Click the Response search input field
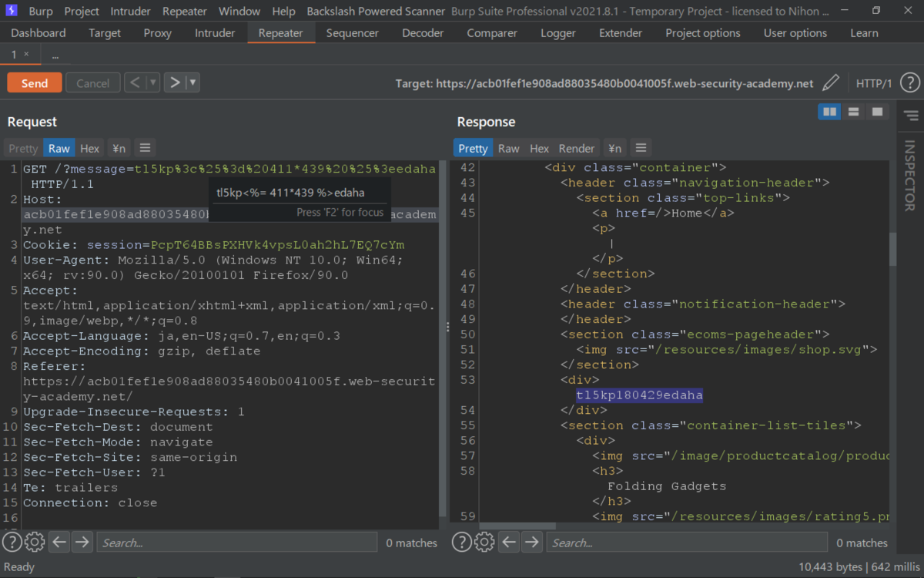 pos(687,543)
